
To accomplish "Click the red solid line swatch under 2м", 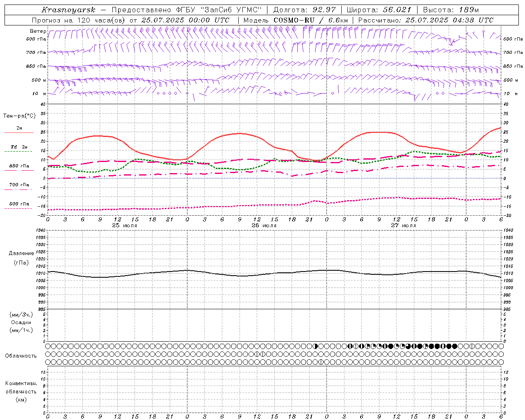I will tap(19, 133).
